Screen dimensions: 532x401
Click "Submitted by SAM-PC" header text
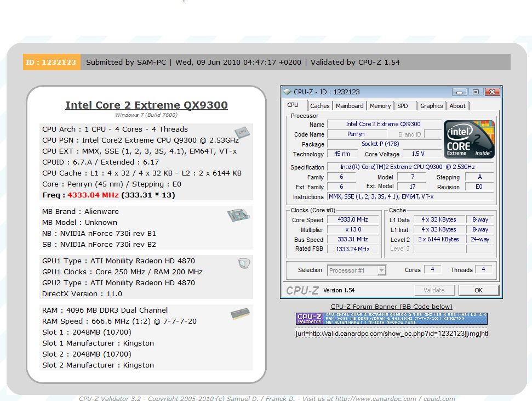click(x=126, y=62)
